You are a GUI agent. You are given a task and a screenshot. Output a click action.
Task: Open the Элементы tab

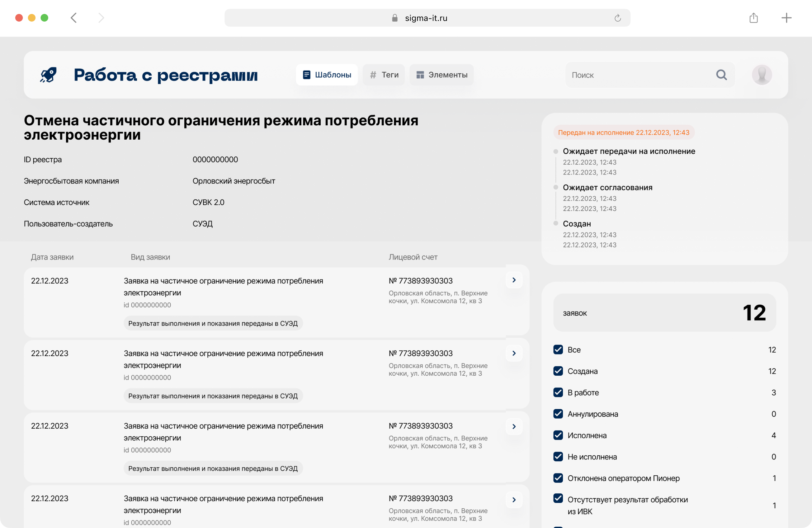coord(442,75)
